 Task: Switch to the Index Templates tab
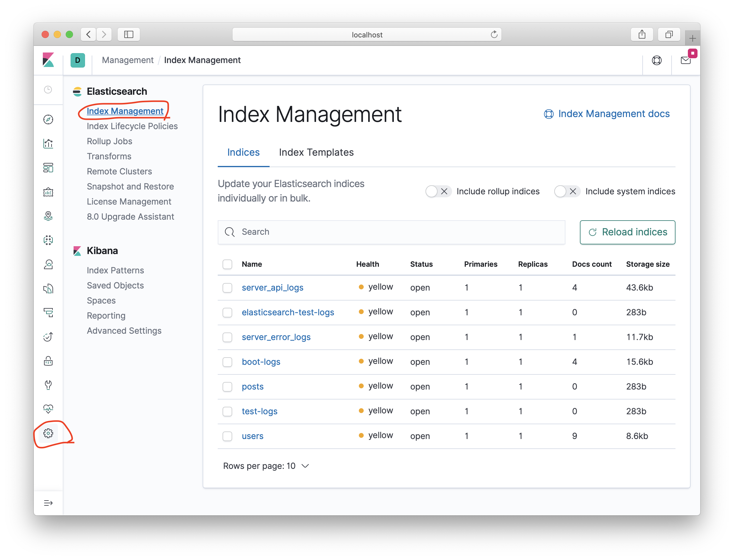pyautogui.click(x=316, y=152)
